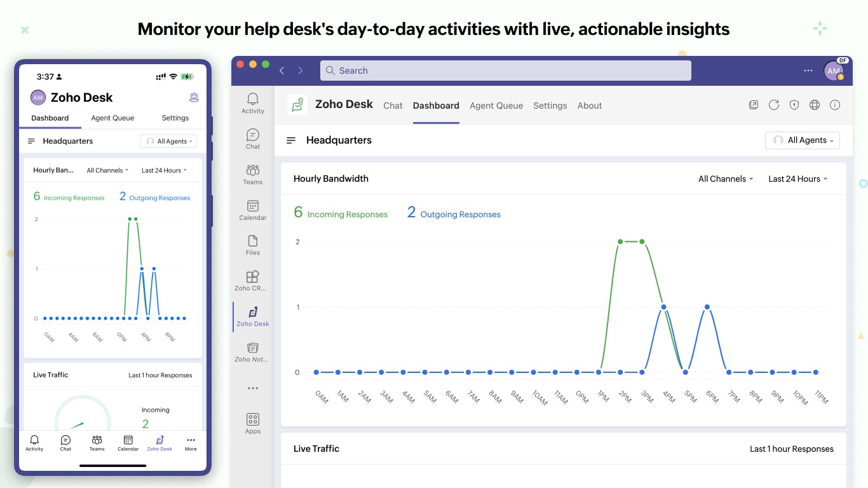The image size is (868, 488).
Task: Click mobile Live Traffic heading
Action: coord(51,375)
